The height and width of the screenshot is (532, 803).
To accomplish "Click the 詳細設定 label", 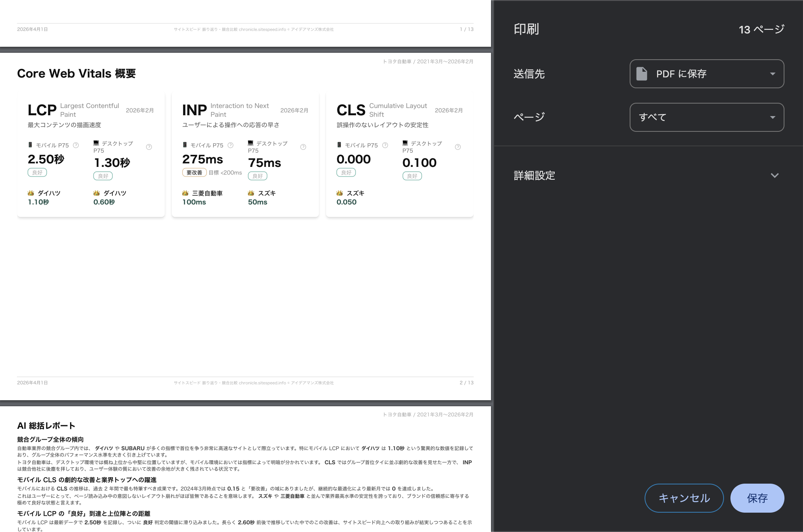I will tap(534, 175).
